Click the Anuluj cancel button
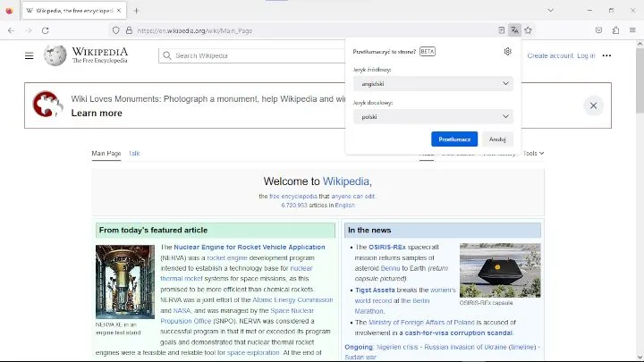This screenshot has height=362, width=644. coord(497,139)
